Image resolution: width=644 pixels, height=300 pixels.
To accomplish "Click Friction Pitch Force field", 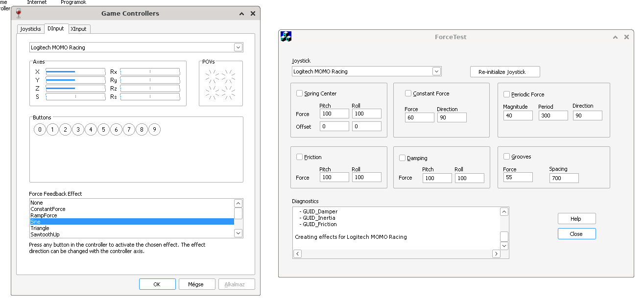I will 334,177.
